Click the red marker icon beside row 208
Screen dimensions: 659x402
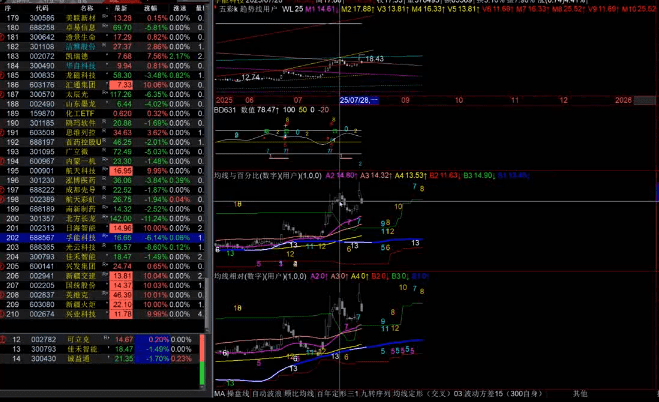(3, 295)
